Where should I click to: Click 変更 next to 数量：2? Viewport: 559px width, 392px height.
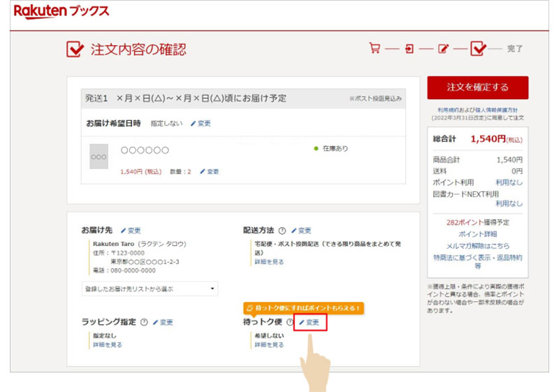(209, 171)
